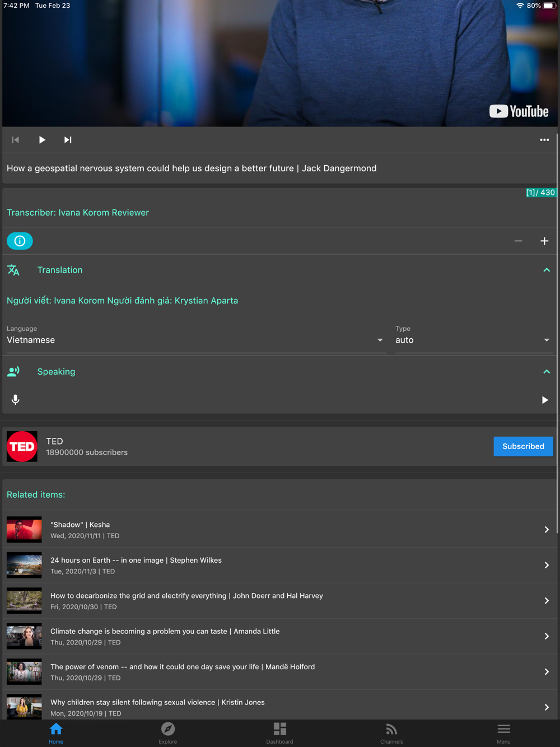Open the Menu tab
Image resolution: width=560 pixels, height=747 pixels.
pyautogui.click(x=503, y=732)
